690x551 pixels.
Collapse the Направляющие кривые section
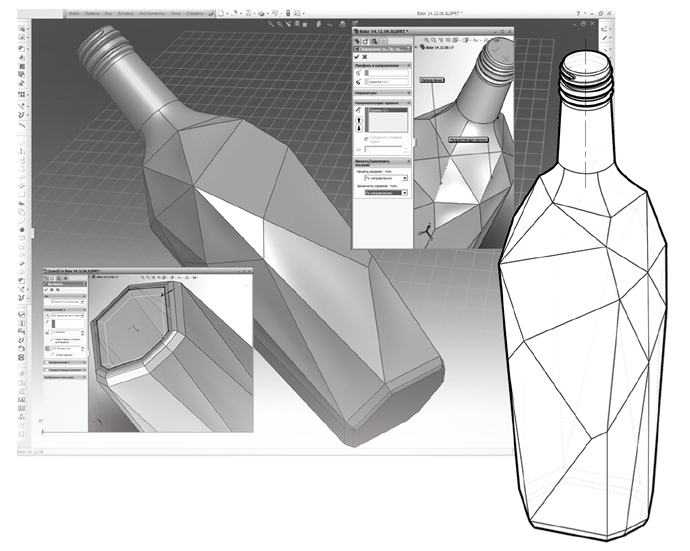pos(409,103)
